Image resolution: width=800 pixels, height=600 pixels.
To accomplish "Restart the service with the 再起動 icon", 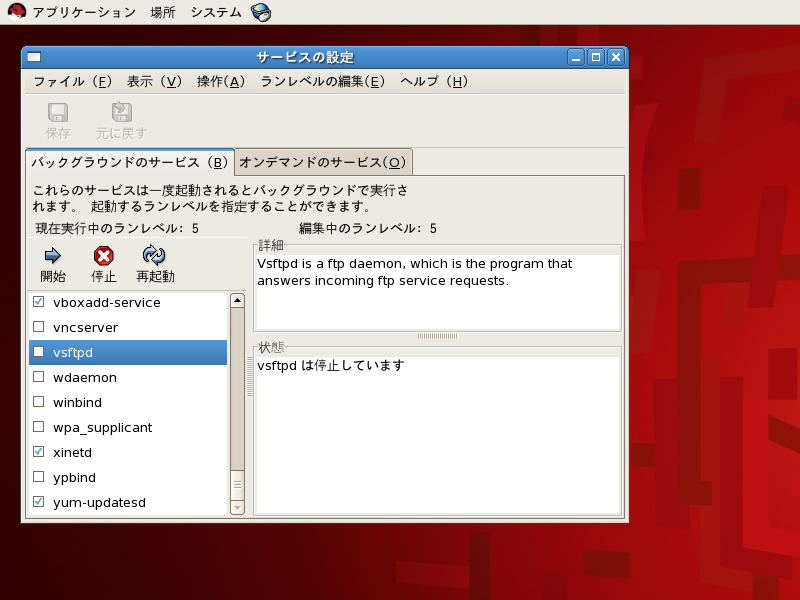I will coord(154,256).
